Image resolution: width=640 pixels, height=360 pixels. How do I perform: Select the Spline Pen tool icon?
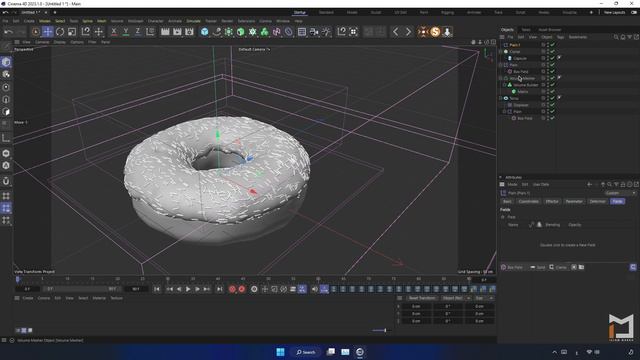click(217, 32)
